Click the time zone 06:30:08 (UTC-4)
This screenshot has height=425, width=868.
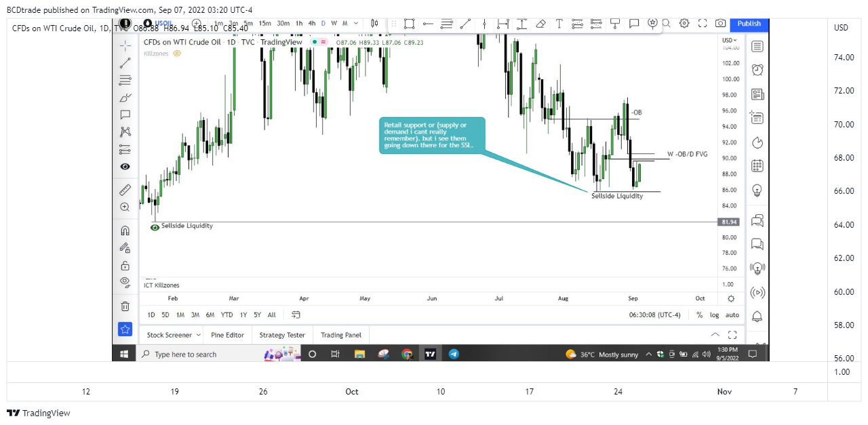tap(654, 315)
